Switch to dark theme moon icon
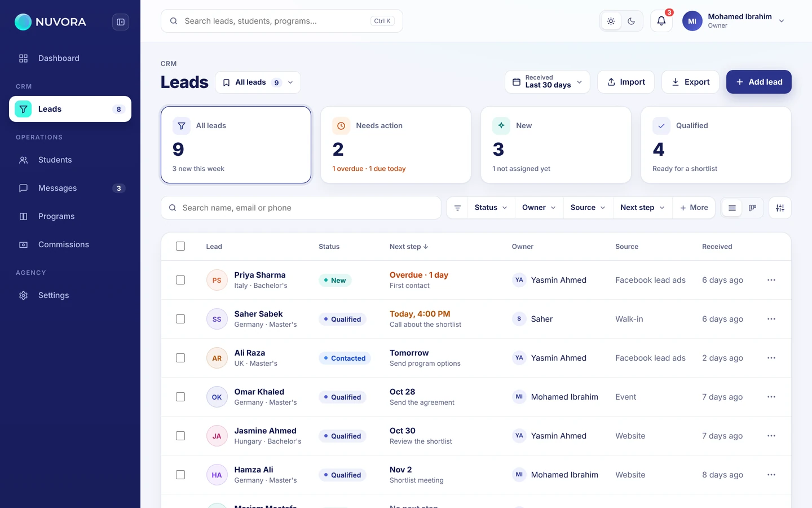This screenshot has width=812, height=508. tap(632, 21)
